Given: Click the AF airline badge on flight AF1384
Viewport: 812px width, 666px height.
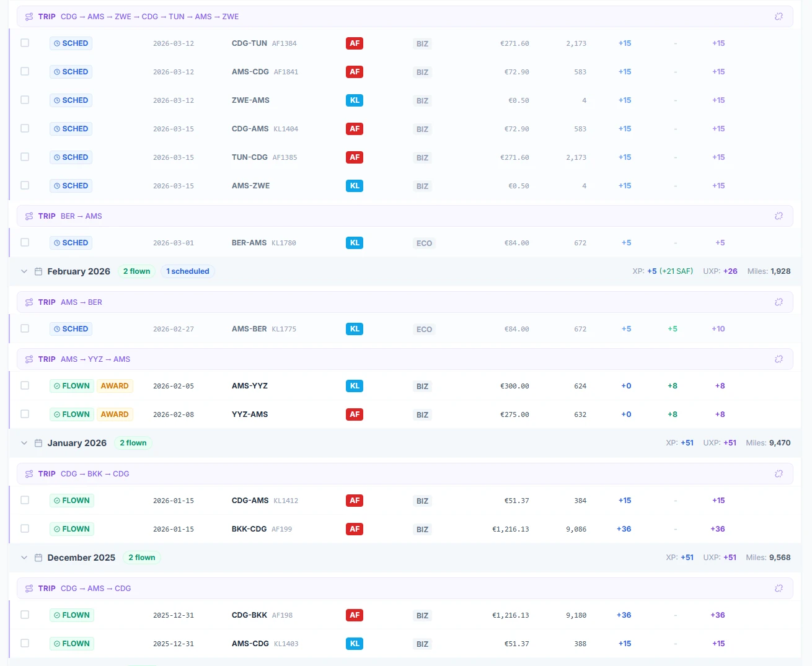Looking at the screenshot, I should pyautogui.click(x=354, y=43).
